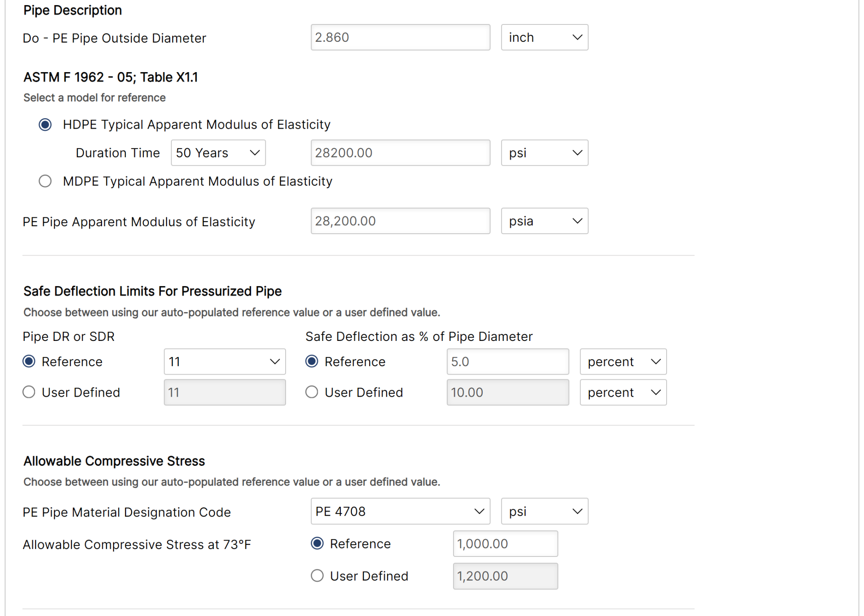This screenshot has width=864, height=616.
Task: Choose User Defined for Safe Deflection
Action: pos(312,392)
